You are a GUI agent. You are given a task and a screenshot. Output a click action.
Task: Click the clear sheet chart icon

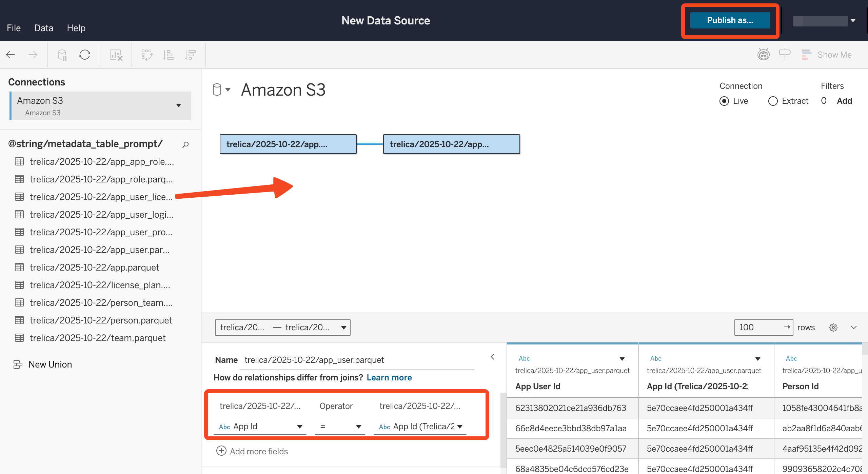click(x=116, y=55)
